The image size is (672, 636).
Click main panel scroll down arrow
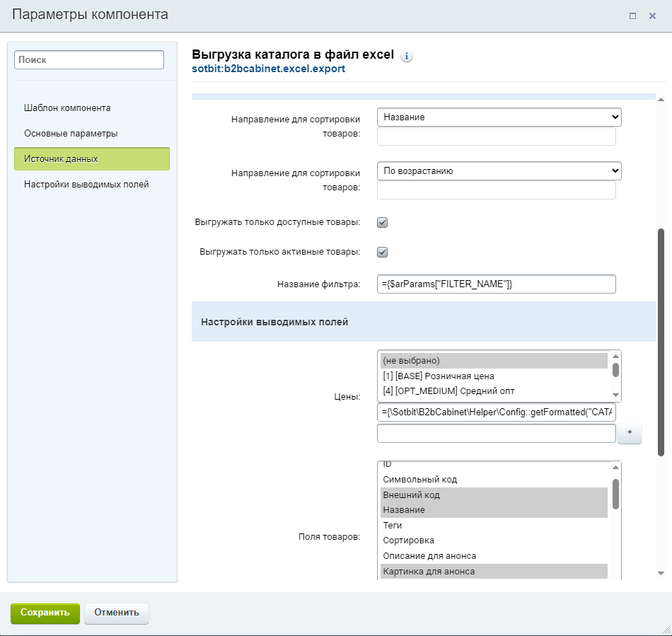click(661, 574)
